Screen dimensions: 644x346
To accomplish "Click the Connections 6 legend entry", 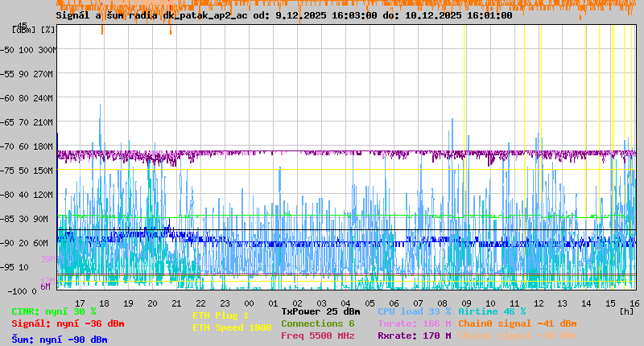I will click(317, 323).
